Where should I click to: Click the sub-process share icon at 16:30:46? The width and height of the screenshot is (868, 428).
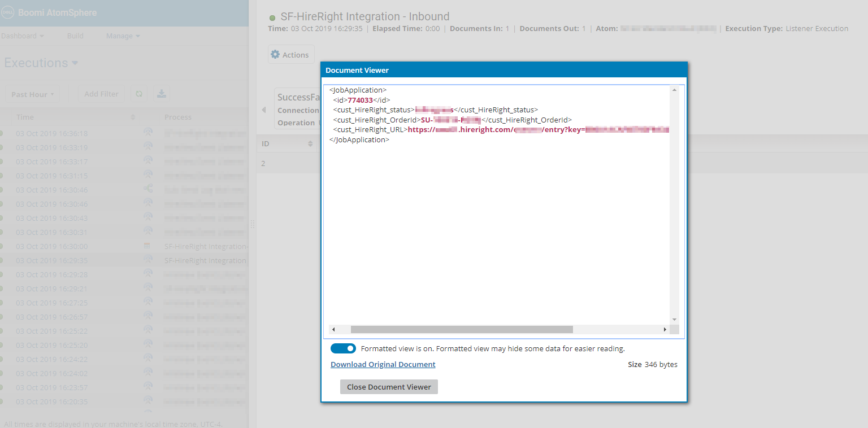(147, 189)
